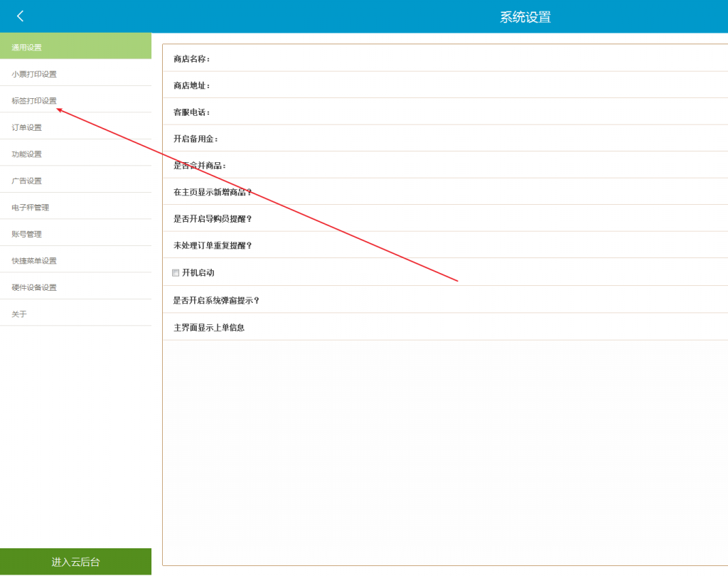Click the back arrow icon
The height and width of the screenshot is (576, 728).
(20, 16)
